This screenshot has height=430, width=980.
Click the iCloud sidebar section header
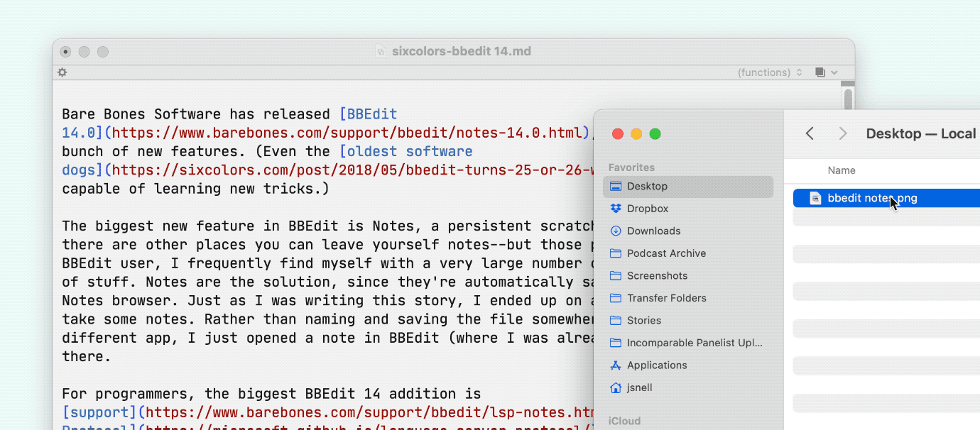click(624, 421)
